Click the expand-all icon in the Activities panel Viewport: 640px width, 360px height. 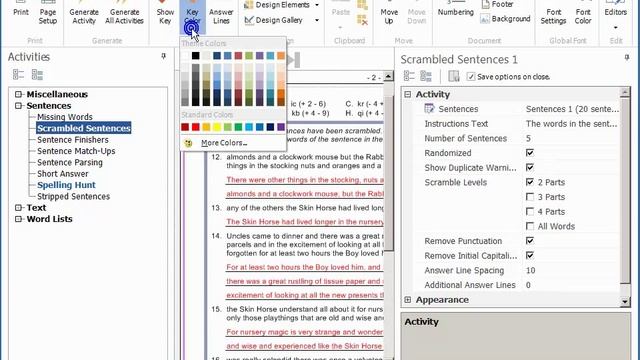click(x=18, y=74)
